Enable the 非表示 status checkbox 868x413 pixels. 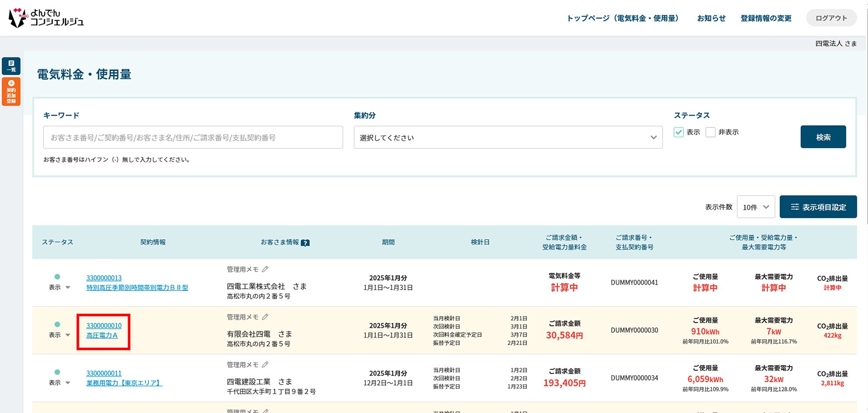pos(710,132)
